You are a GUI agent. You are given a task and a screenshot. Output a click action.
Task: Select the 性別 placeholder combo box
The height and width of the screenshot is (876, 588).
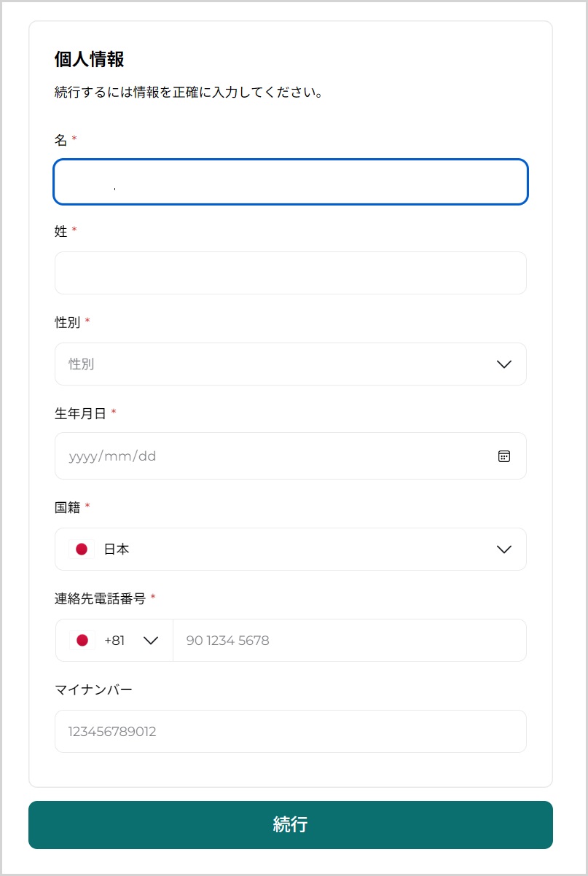[x=277, y=364]
